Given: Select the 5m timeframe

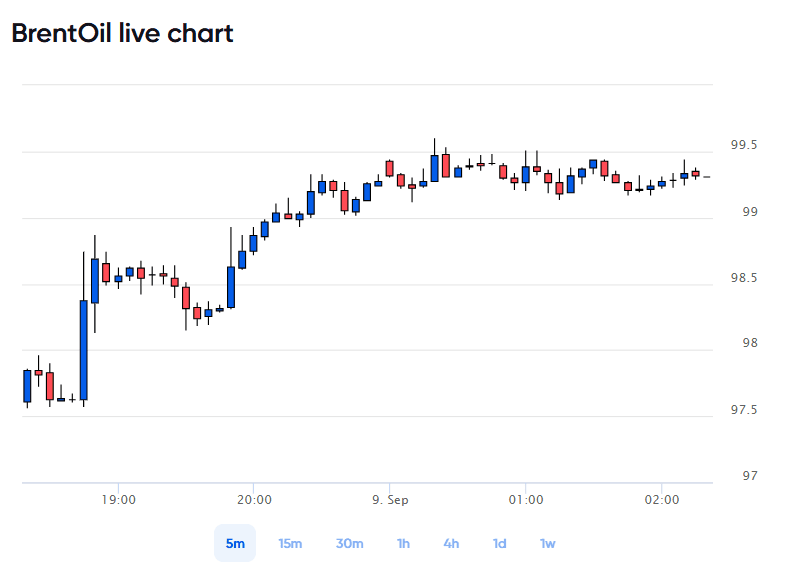Looking at the screenshot, I should coord(235,543).
